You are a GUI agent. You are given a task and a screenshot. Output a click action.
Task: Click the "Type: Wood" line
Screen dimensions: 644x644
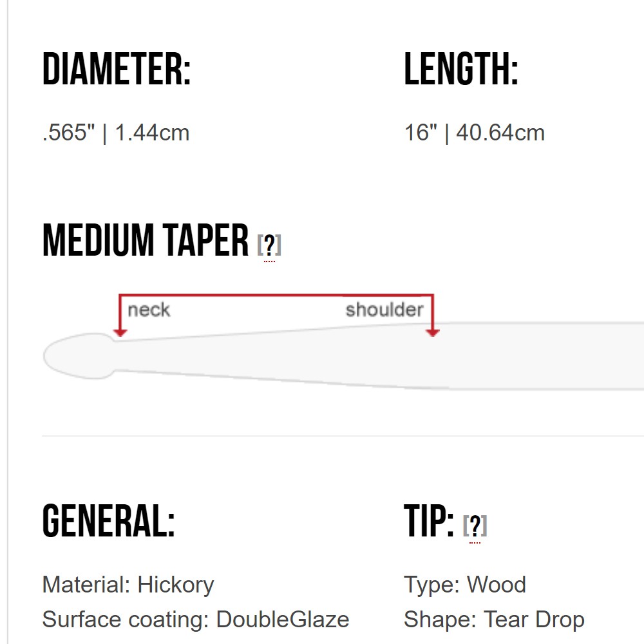click(465, 585)
